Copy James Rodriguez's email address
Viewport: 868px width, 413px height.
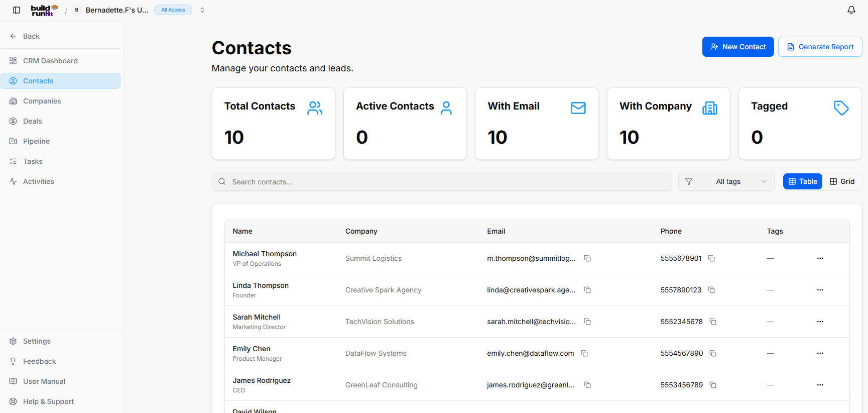click(587, 385)
